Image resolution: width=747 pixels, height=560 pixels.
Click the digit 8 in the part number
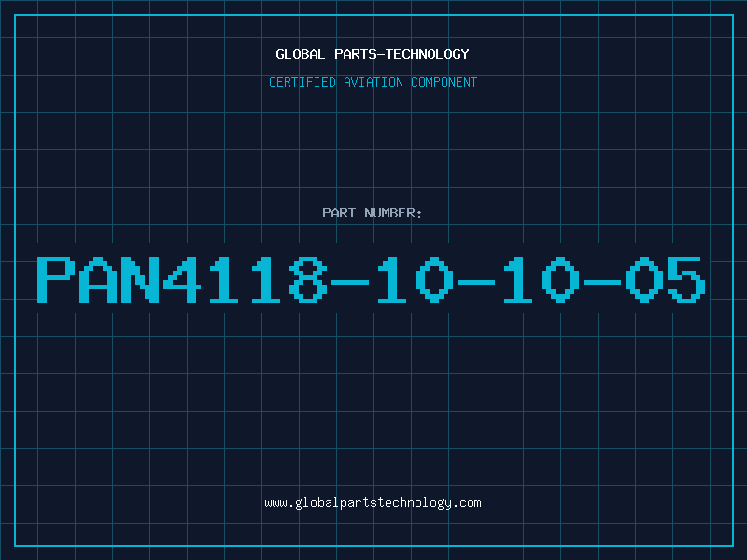tap(308, 279)
